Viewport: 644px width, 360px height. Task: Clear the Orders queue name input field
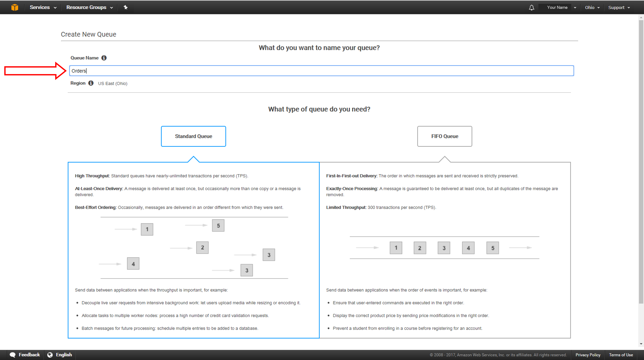tap(322, 70)
